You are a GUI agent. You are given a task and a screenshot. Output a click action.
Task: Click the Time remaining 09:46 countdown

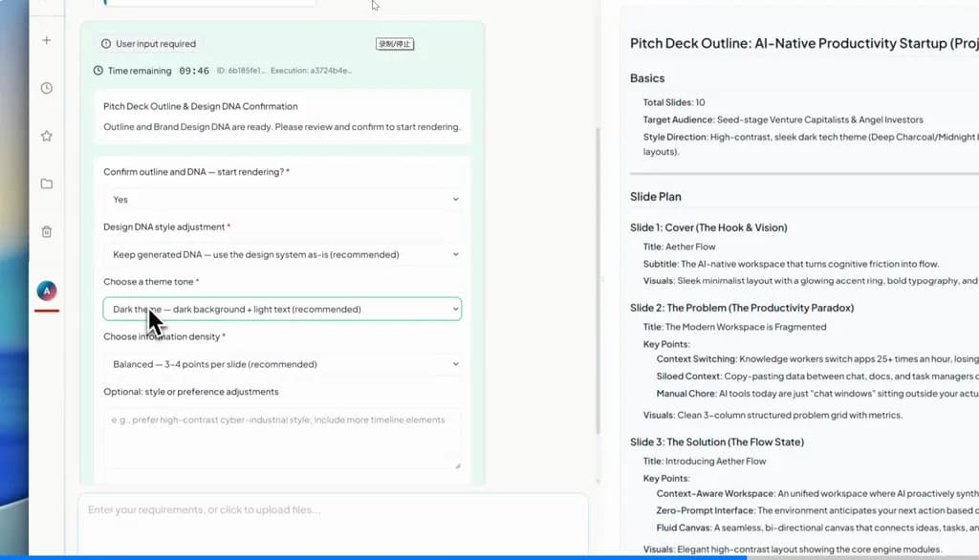tap(194, 71)
